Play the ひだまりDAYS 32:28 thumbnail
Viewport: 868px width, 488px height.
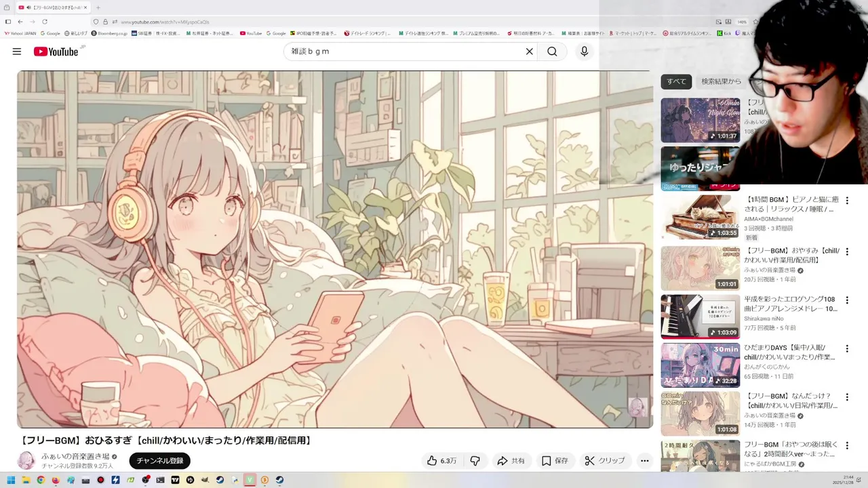[x=701, y=365]
